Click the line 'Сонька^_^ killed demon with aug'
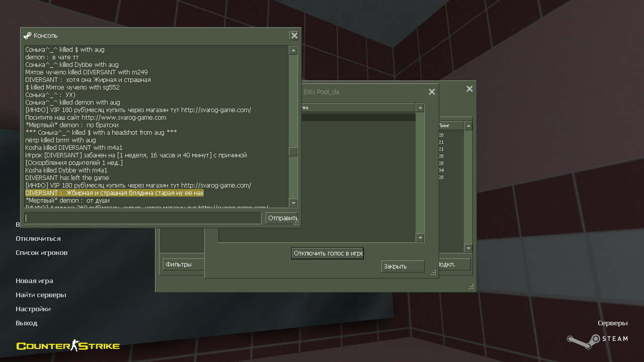Image resolution: width=644 pixels, height=362 pixels. [72, 103]
